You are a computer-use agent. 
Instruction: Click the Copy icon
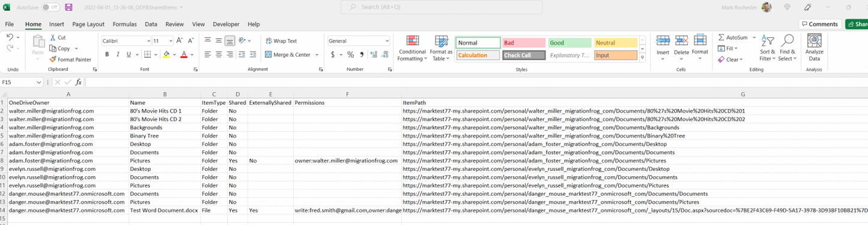(x=53, y=48)
